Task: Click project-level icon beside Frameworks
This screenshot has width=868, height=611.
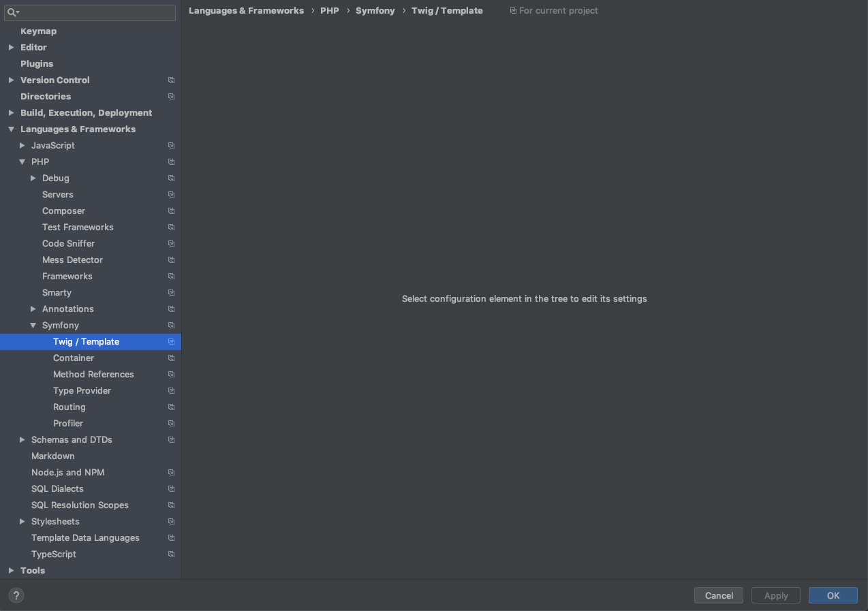Action: pos(171,277)
